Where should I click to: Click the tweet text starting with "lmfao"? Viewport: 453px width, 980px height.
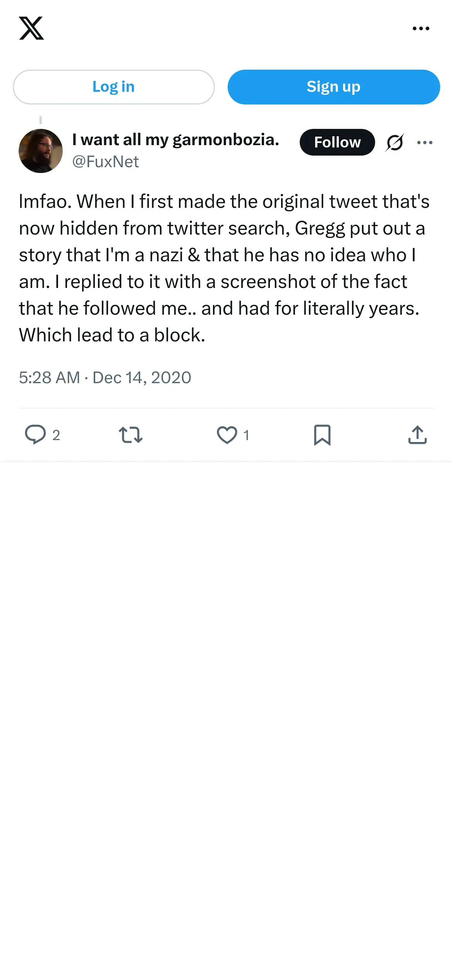[x=224, y=268]
